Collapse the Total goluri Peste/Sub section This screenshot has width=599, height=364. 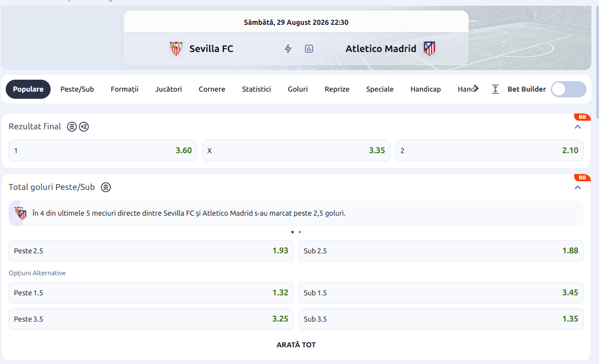click(578, 187)
